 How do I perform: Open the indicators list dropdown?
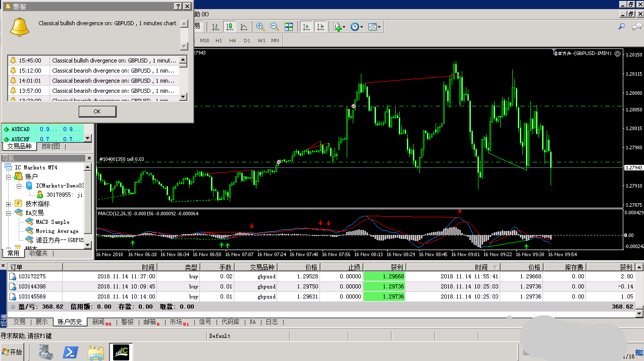coord(340,27)
